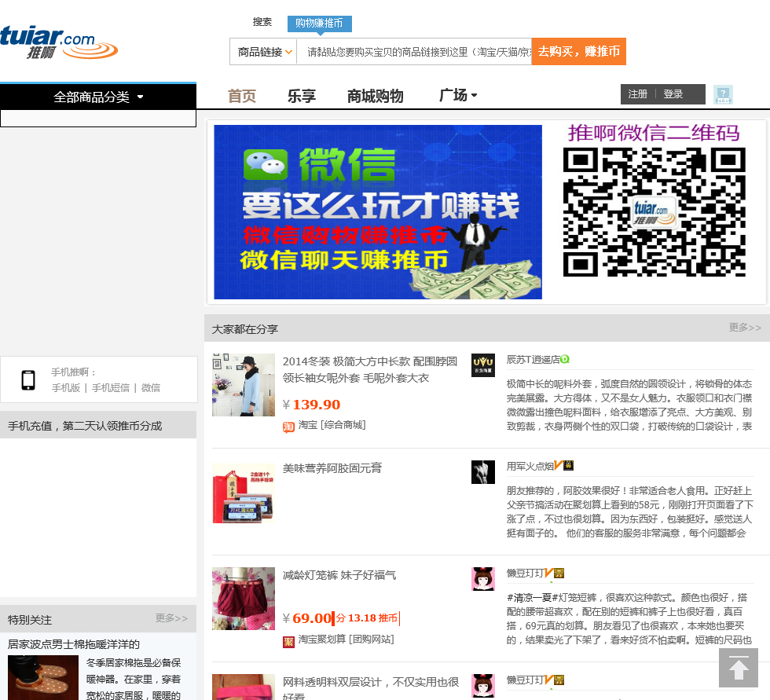Click the 手机充值 promo heading
The image size is (770, 700).
[85, 426]
